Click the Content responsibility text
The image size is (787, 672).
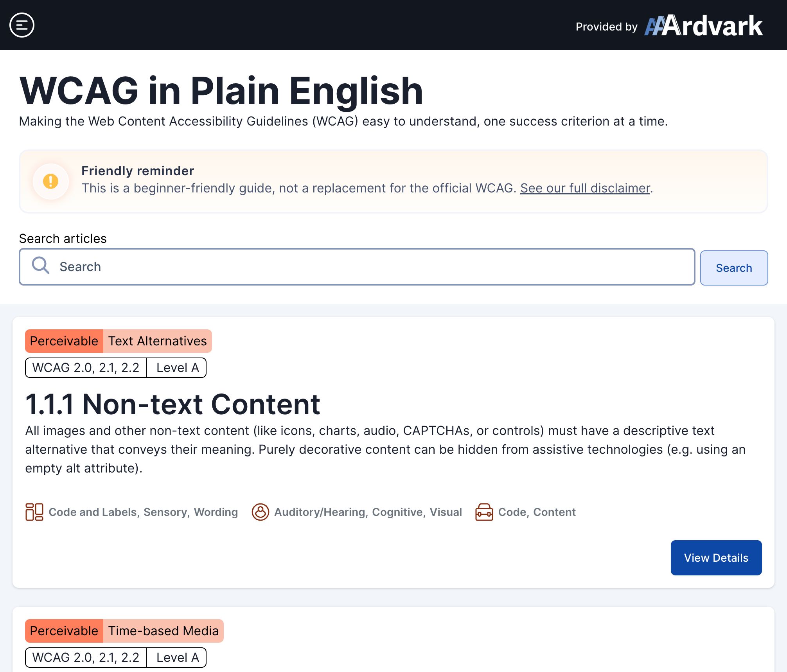(555, 512)
